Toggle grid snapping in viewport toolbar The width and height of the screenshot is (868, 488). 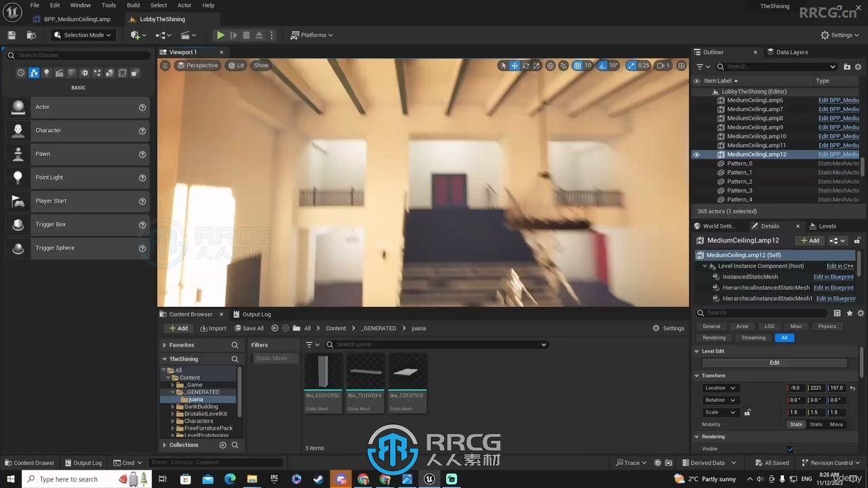[577, 66]
